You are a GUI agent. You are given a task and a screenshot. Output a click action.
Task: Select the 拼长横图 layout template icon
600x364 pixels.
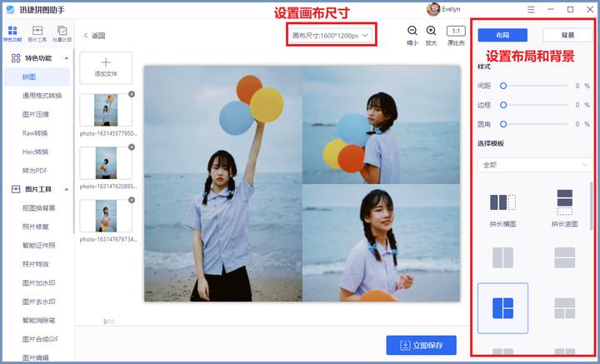point(502,202)
